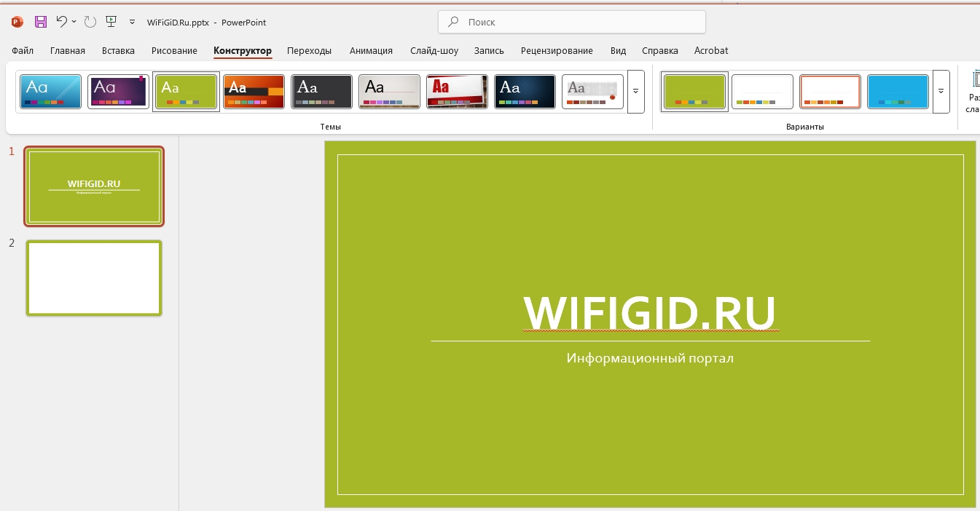The height and width of the screenshot is (511, 980).
Task: Select the olive green theme
Action: 186,92
